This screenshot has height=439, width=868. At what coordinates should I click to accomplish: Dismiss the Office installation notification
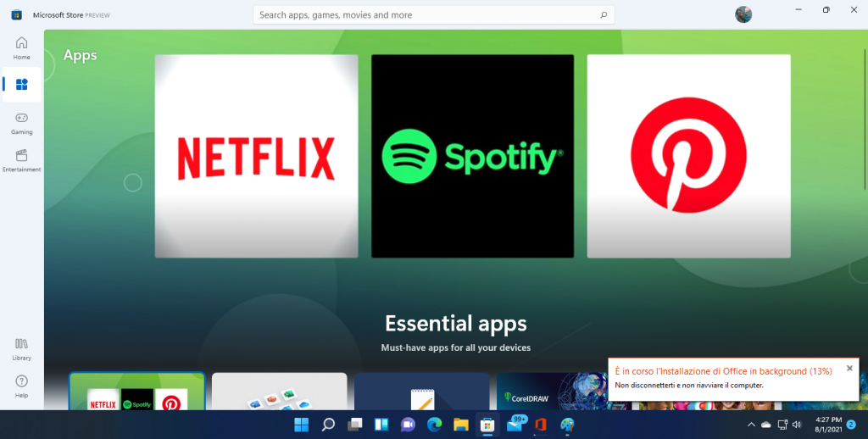(849, 368)
